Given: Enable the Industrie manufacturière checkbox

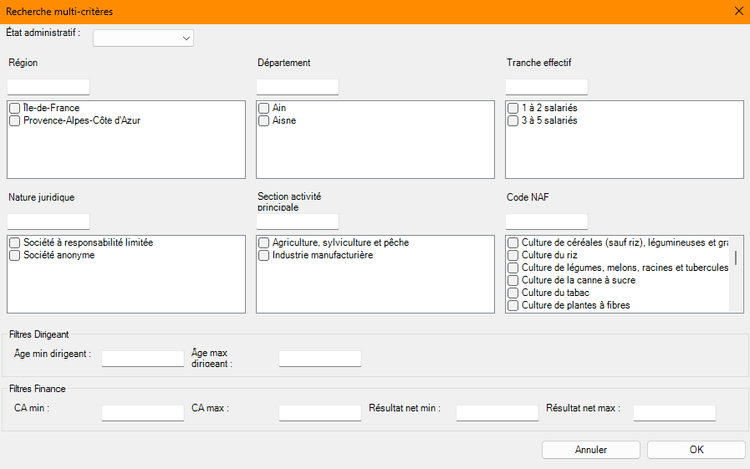Looking at the screenshot, I should (264, 256).
